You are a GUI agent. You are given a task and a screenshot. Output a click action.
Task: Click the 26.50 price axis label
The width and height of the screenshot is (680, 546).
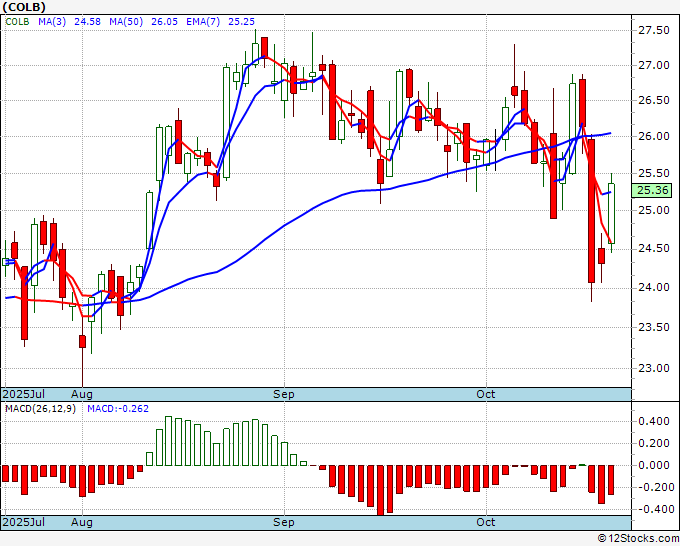[x=654, y=101]
